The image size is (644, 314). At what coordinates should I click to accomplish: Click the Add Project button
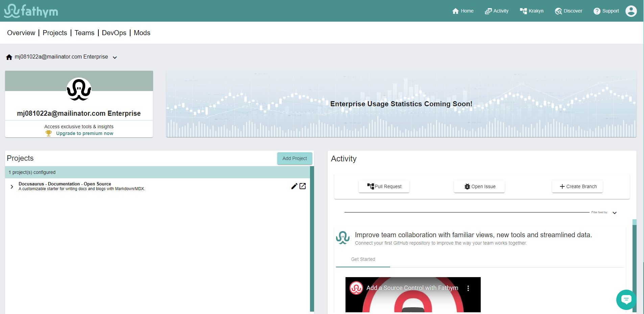click(x=295, y=158)
